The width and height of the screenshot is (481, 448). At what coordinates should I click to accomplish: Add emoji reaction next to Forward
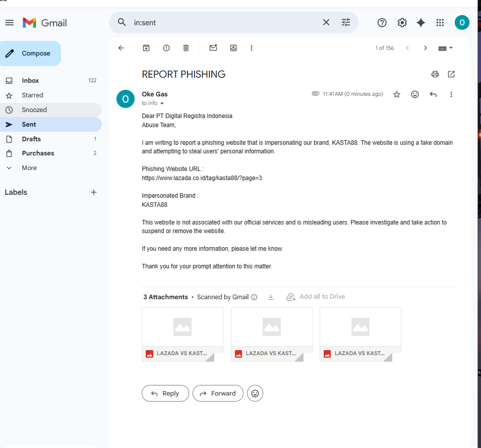[255, 394]
